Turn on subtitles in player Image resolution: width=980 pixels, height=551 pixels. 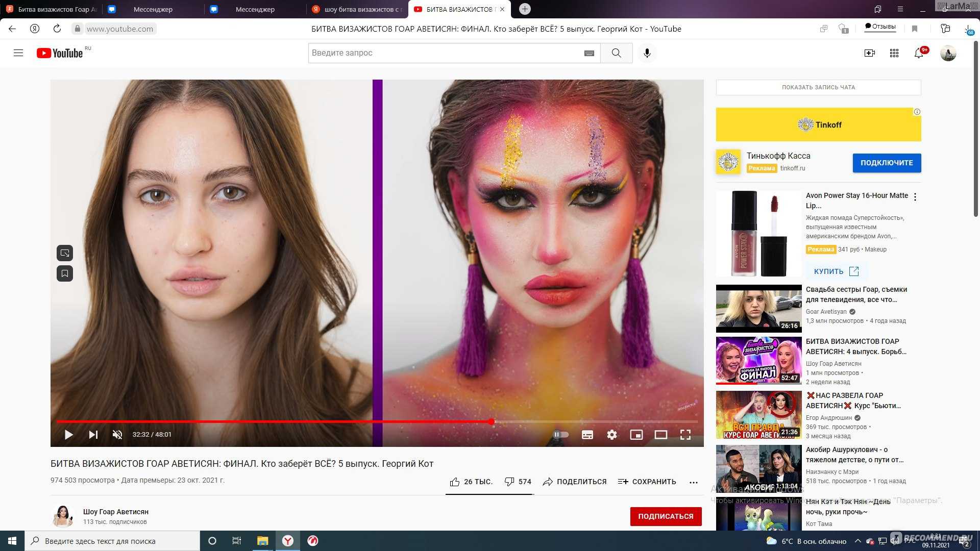(x=587, y=435)
